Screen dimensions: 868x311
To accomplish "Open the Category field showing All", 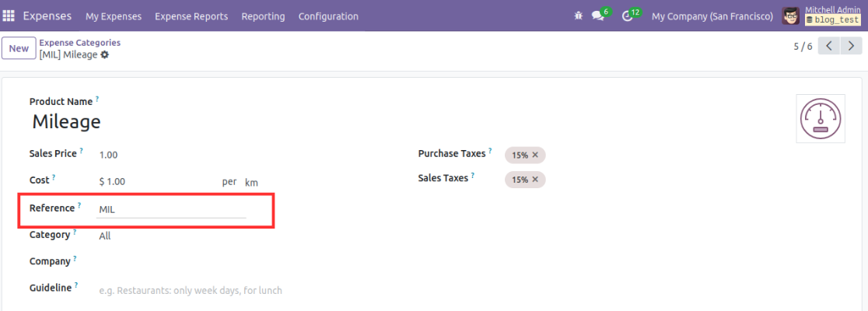I will (x=171, y=236).
